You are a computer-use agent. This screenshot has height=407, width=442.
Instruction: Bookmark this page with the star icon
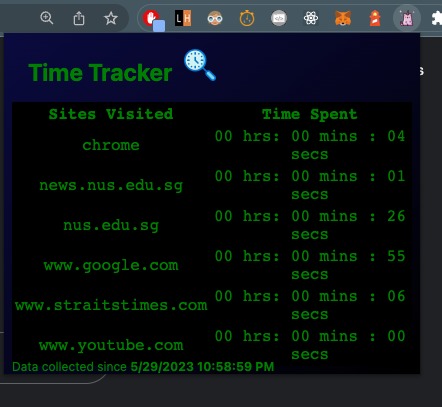(x=111, y=18)
